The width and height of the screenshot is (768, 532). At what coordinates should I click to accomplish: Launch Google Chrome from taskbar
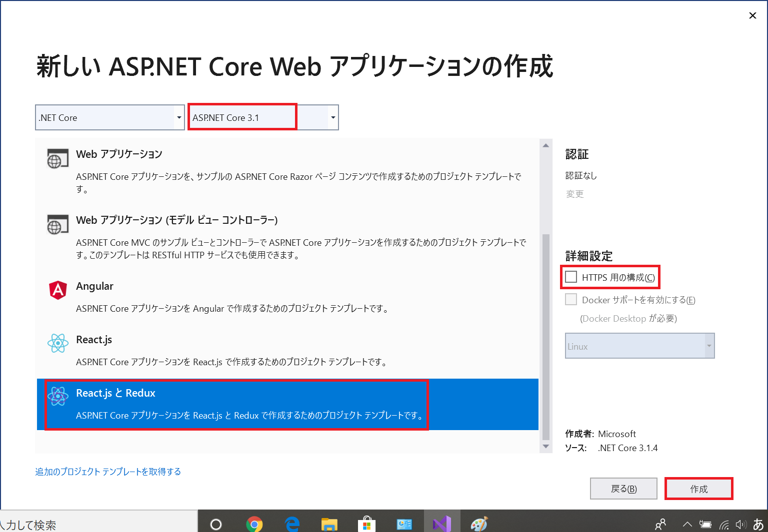click(x=254, y=524)
